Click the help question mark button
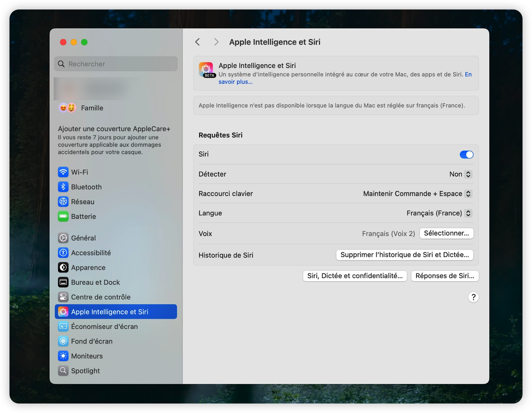Image resolution: width=532 pixels, height=413 pixels. click(473, 297)
